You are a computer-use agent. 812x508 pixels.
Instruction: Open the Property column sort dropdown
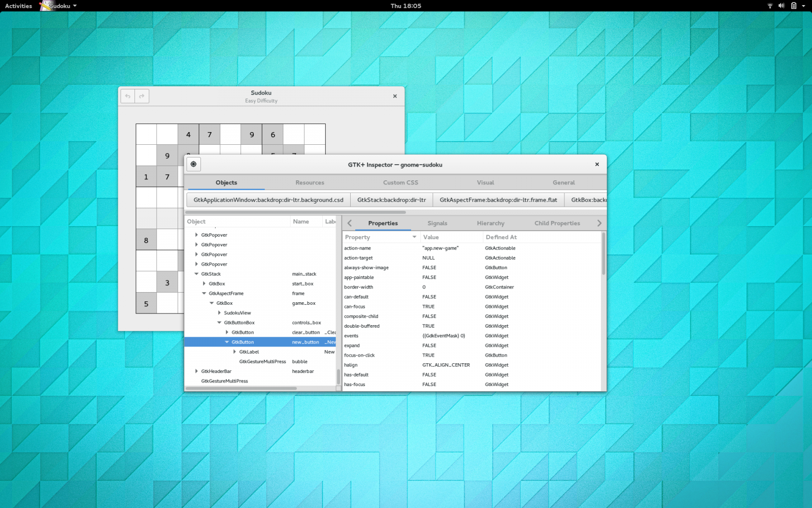tap(414, 237)
